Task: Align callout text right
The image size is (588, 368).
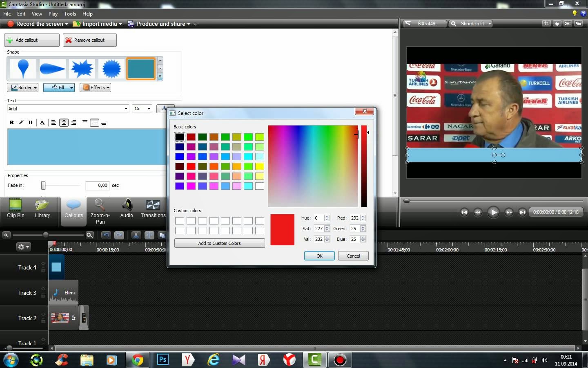Action: click(73, 123)
